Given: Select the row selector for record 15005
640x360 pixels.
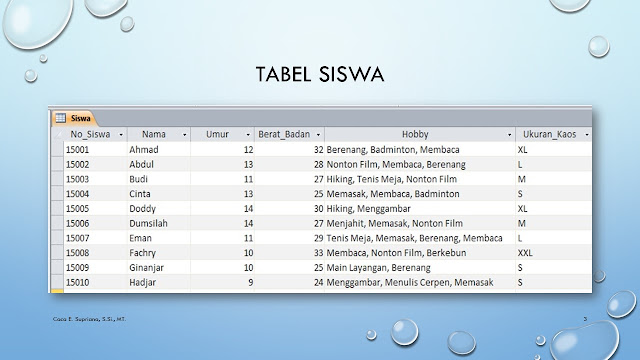Looking at the screenshot, I should [58, 209].
